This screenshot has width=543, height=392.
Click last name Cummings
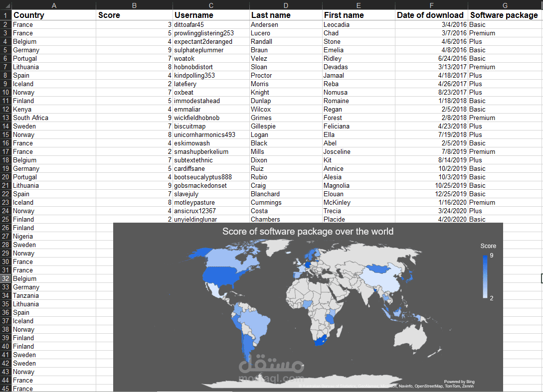(286, 202)
